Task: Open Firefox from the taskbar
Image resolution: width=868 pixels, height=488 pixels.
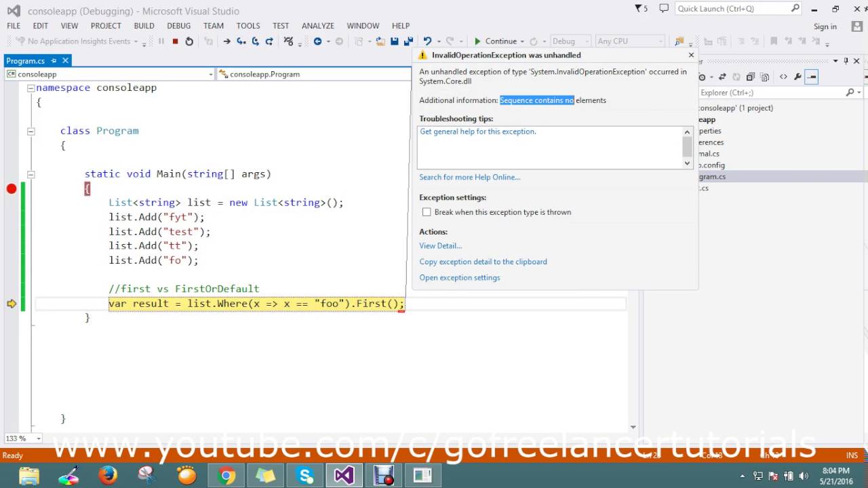Action: point(108,475)
